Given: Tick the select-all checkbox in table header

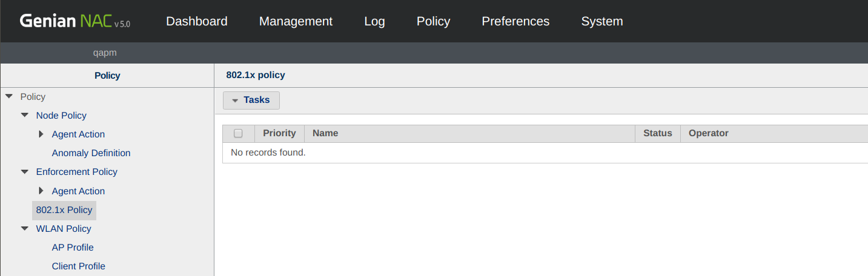Looking at the screenshot, I should (x=238, y=134).
